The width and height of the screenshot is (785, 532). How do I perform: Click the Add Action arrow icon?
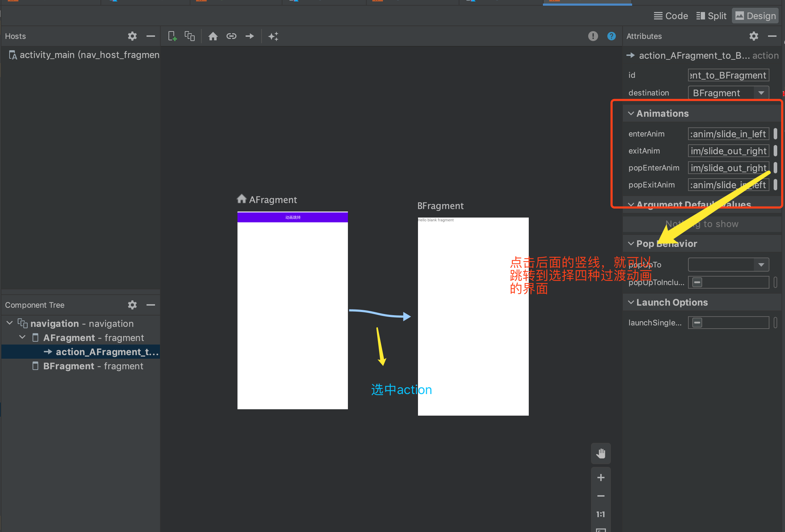pyautogui.click(x=250, y=36)
